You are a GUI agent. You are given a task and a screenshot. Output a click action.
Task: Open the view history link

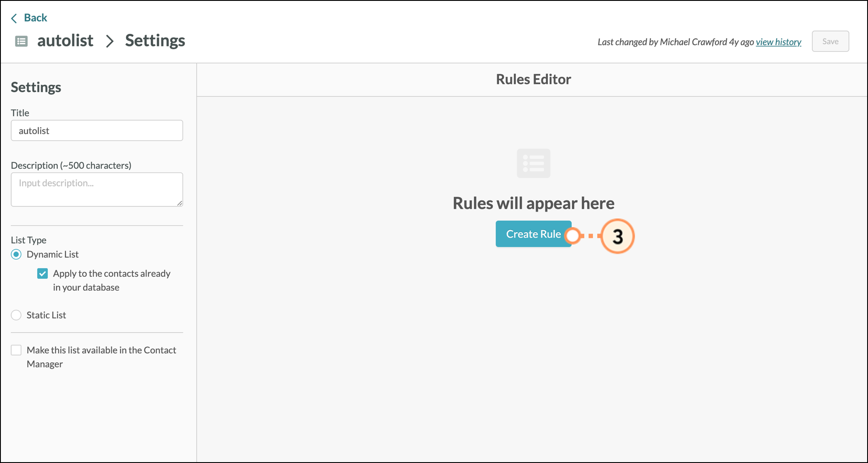(x=778, y=42)
